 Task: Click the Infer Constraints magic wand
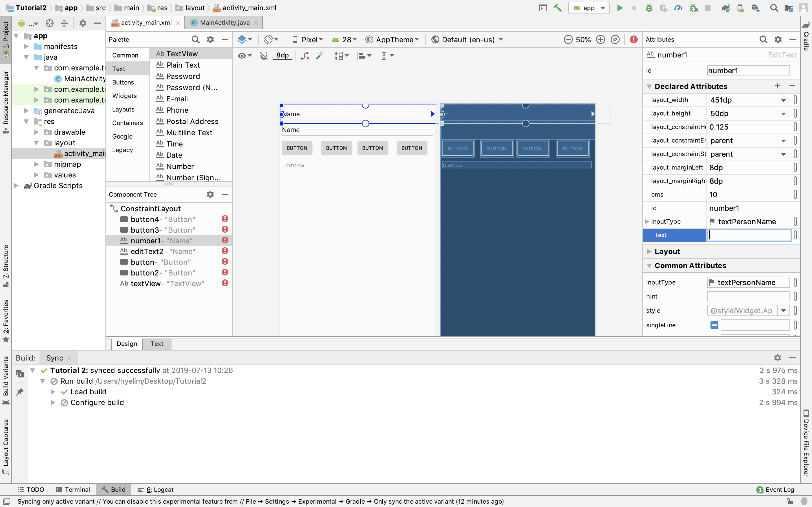(x=320, y=56)
